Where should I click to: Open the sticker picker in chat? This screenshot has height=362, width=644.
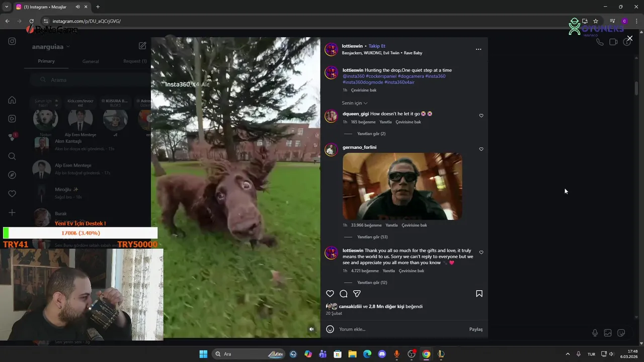(x=621, y=333)
